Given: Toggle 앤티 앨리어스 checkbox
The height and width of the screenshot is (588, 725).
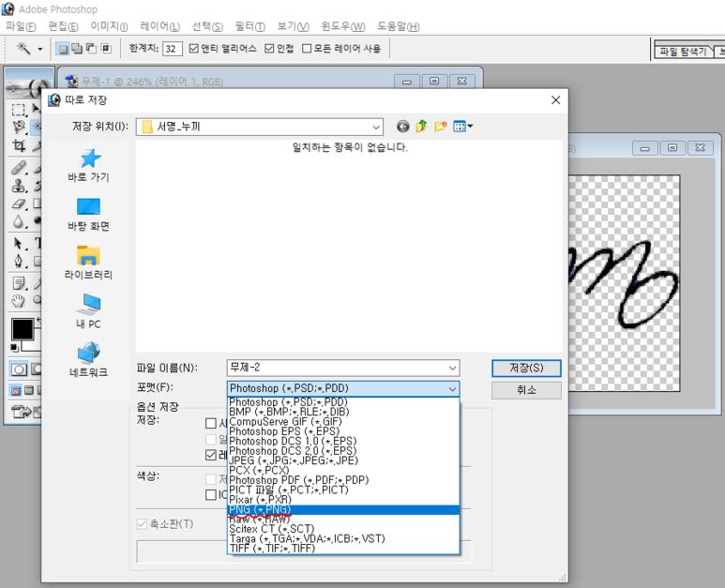Looking at the screenshot, I should [194, 49].
